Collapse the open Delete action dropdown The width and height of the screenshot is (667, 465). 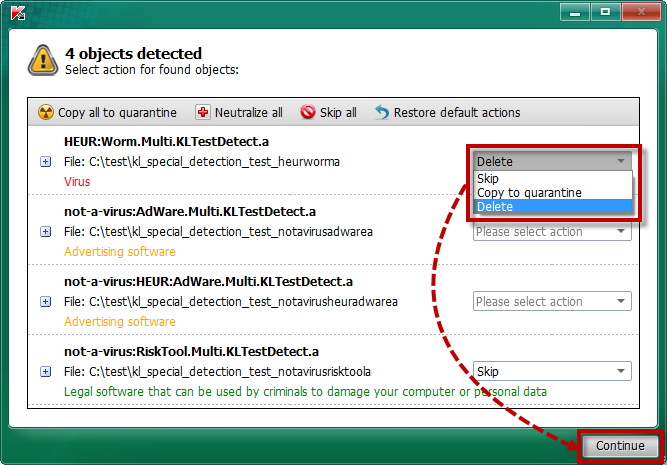pos(552,161)
